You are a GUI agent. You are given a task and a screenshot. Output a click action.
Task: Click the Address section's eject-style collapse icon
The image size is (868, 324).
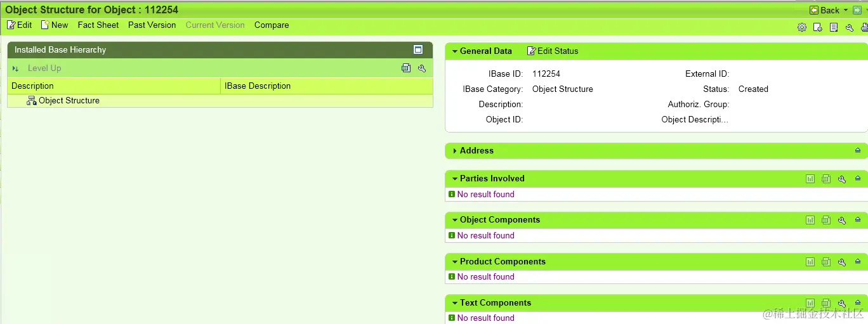click(x=858, y=150)
